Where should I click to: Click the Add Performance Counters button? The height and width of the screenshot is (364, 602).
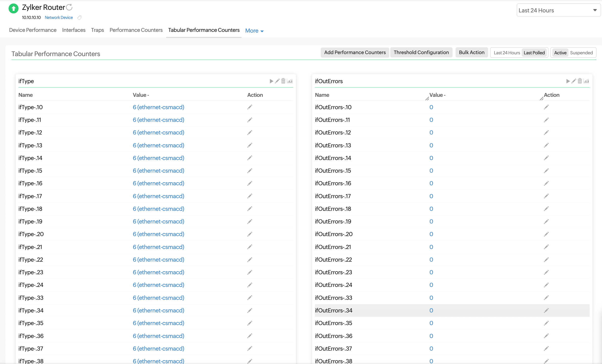[x=355, y=53]
